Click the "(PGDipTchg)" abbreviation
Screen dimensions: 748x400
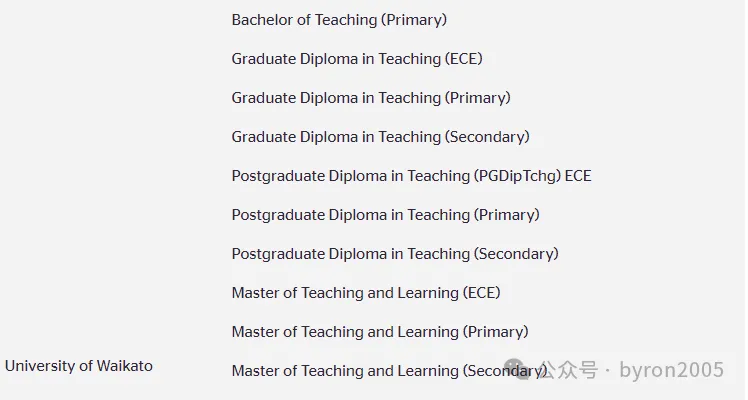[x=516, y=176]
